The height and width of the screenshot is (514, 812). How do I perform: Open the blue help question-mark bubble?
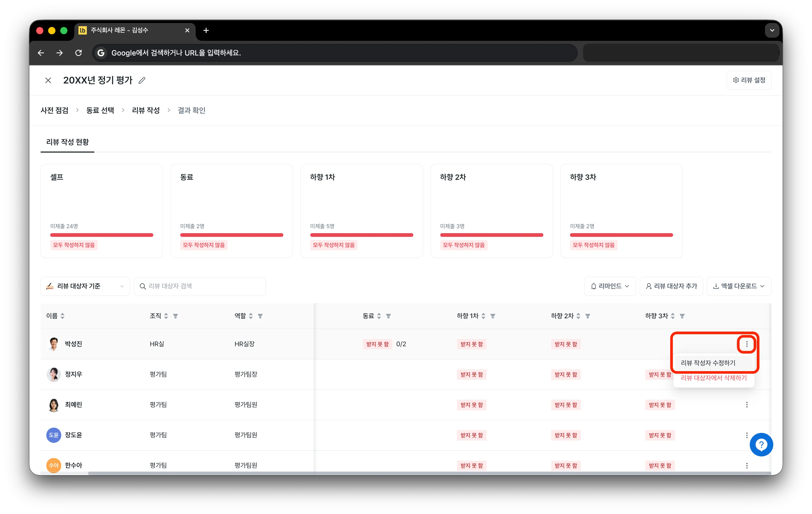pos(761,445)
